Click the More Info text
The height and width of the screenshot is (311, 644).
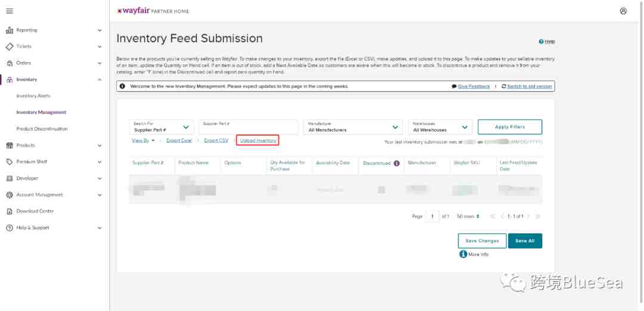(x=478, y=255)
